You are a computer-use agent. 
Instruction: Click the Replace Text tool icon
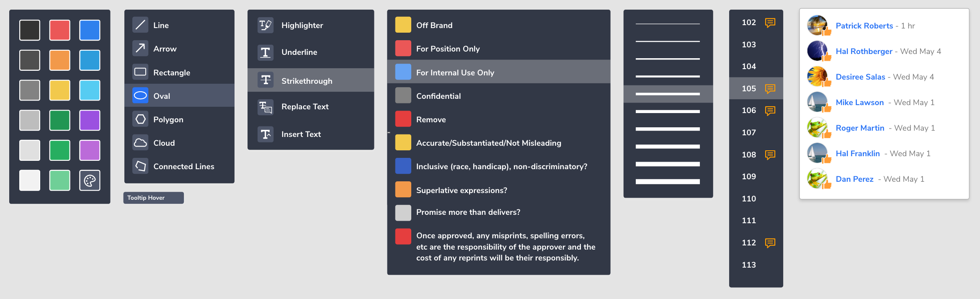(x=266, y=107)
